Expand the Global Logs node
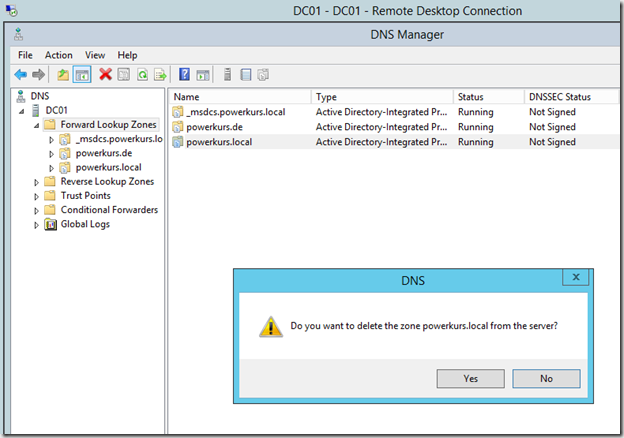The width and height of the screenshot is (624, 438). tap(36, 225)
